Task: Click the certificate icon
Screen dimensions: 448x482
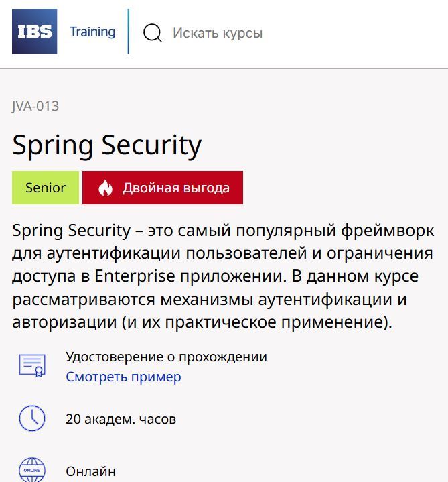Action: [x=31, y=365]
